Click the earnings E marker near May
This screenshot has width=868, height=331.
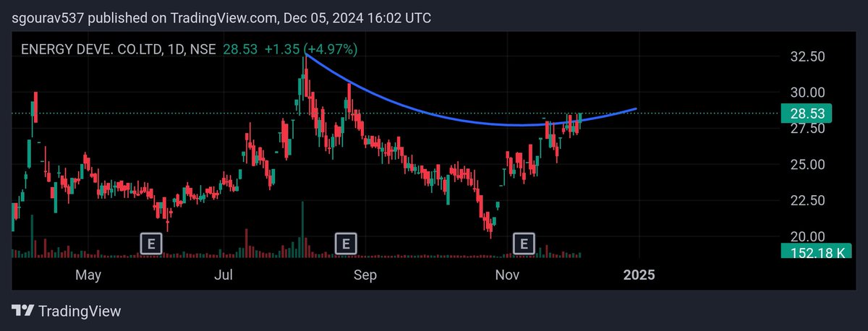pyautogui.click(x=152, y=244)
